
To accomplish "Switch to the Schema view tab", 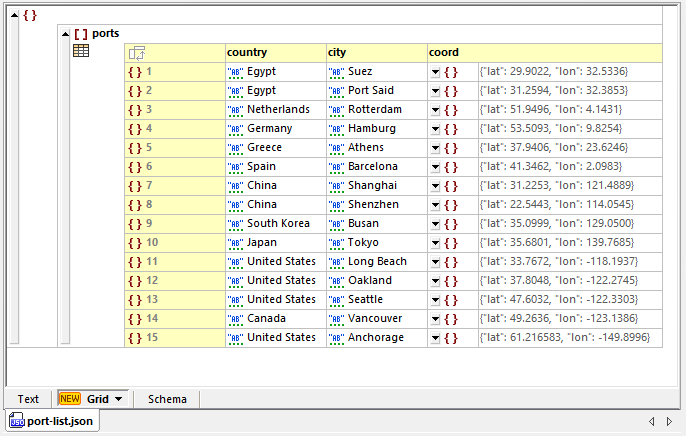I will [x=167, y=399].
